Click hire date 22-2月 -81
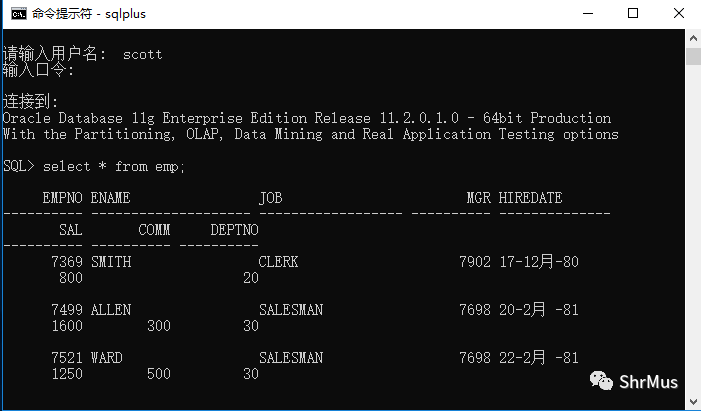Viewport: 701px width, 411px height. pos(539,358)
